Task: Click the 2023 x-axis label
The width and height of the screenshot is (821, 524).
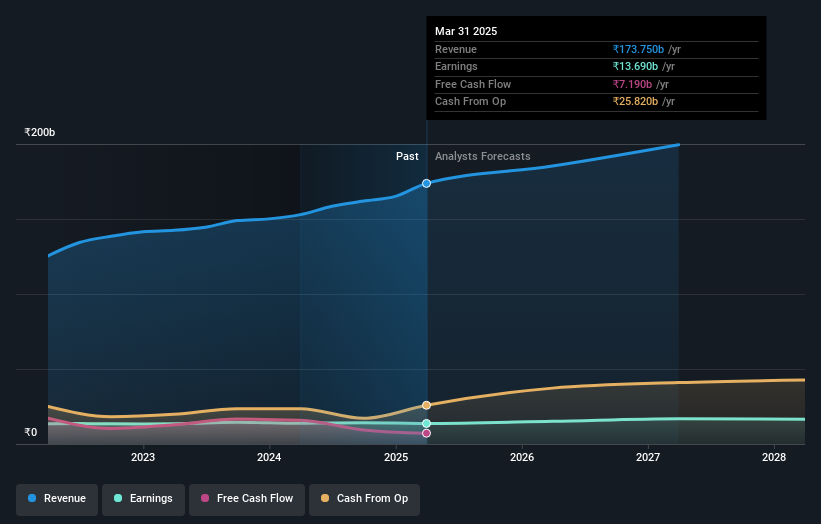Action: pyautogui.click(x=143, y=457)
